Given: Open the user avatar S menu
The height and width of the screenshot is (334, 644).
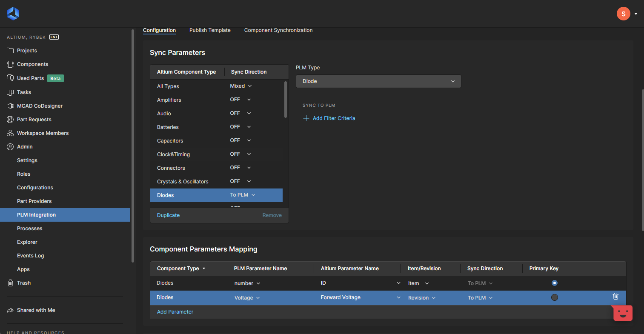Looking at the screenshot, I should point(623,14).
